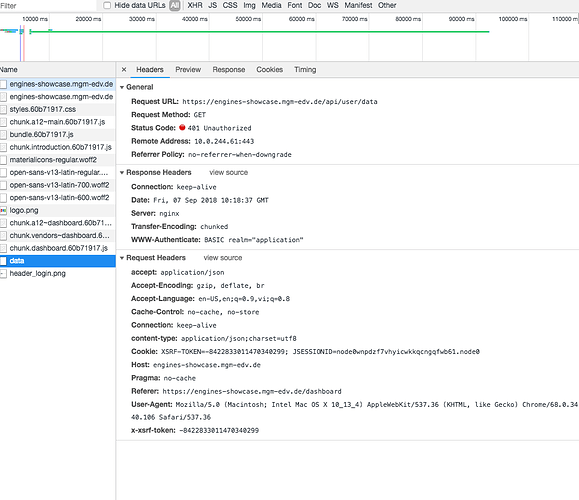Switch to the Preview tab

[x=188, y=69]
